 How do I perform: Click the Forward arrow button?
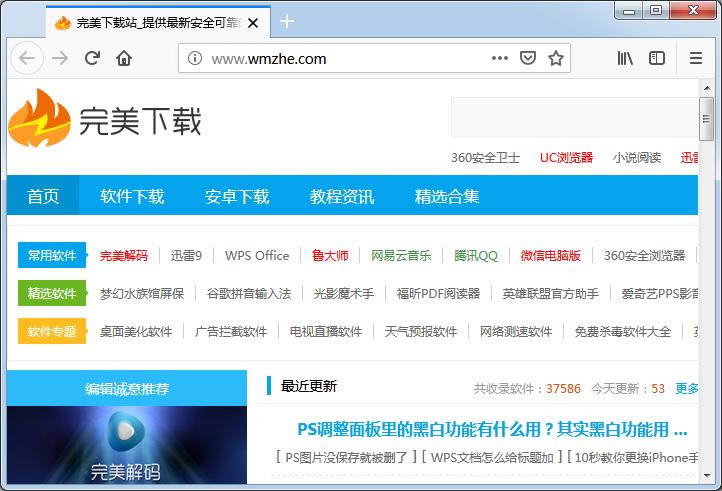(x=60, y=58)
